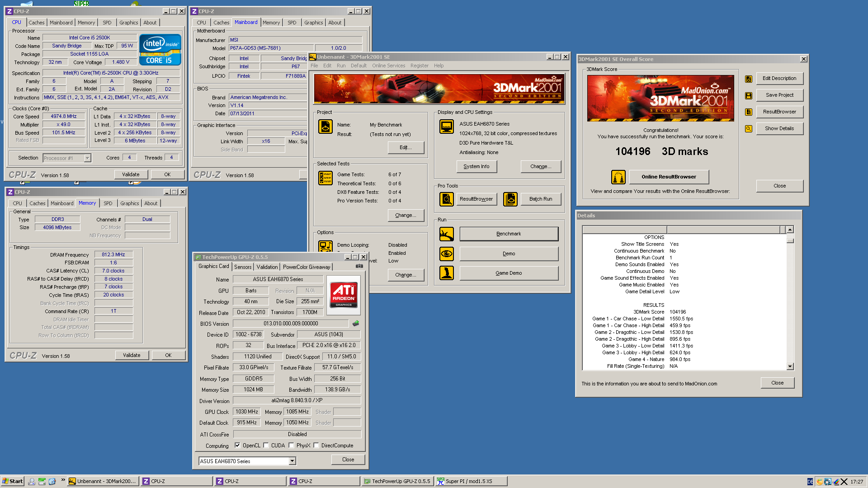Image resolution: width=868 pixels, height=488 pixels.
Task: Click the DE language indicator in system tray
Action: click(810, 482)
